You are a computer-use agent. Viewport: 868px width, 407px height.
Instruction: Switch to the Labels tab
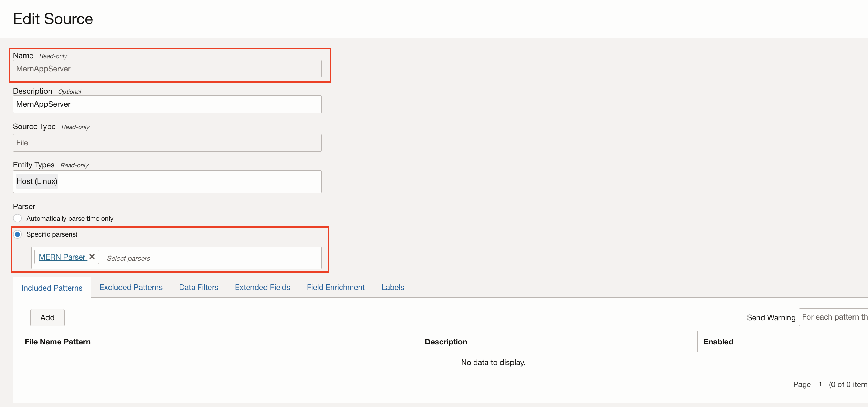392,287
